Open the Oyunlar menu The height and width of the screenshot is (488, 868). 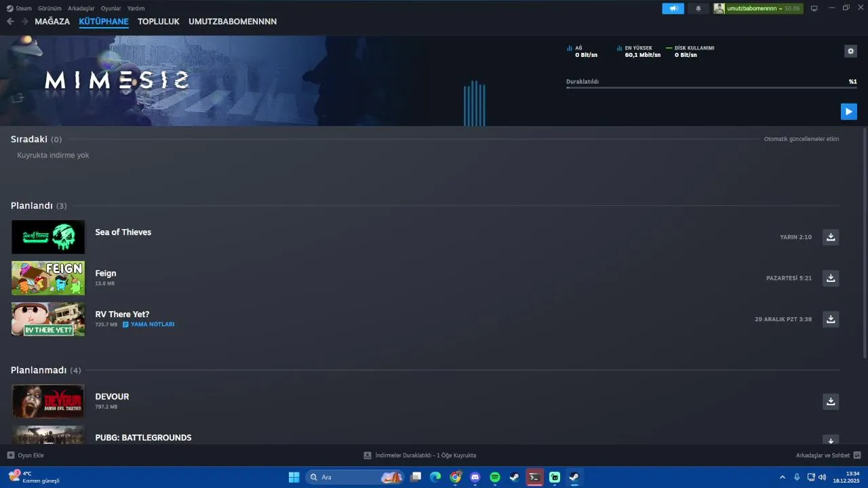(x=111, y=8)
